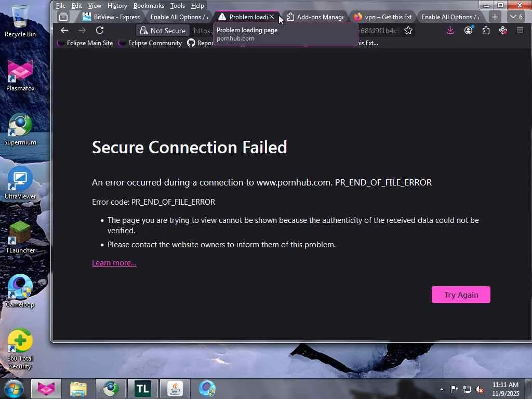This screenshot has height=399, width=532.
Task: Click the Try Again button
Action: [x=461, y=295]
